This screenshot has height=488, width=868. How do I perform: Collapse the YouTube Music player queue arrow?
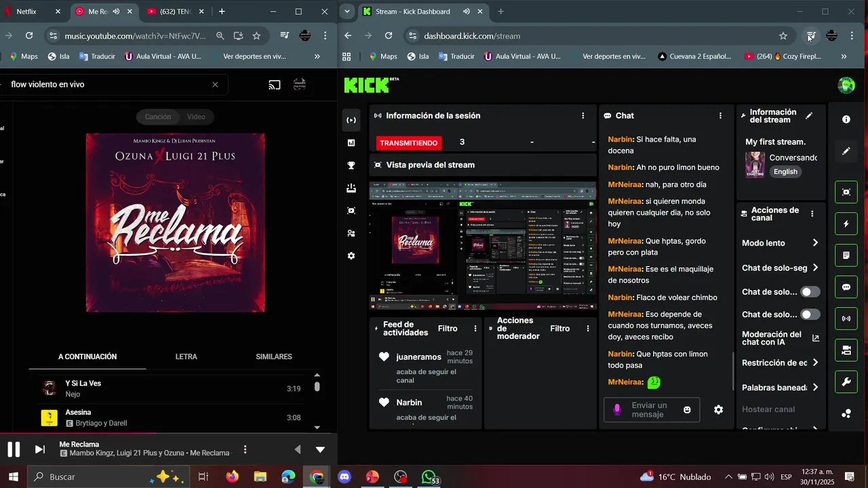click(320, 449)
